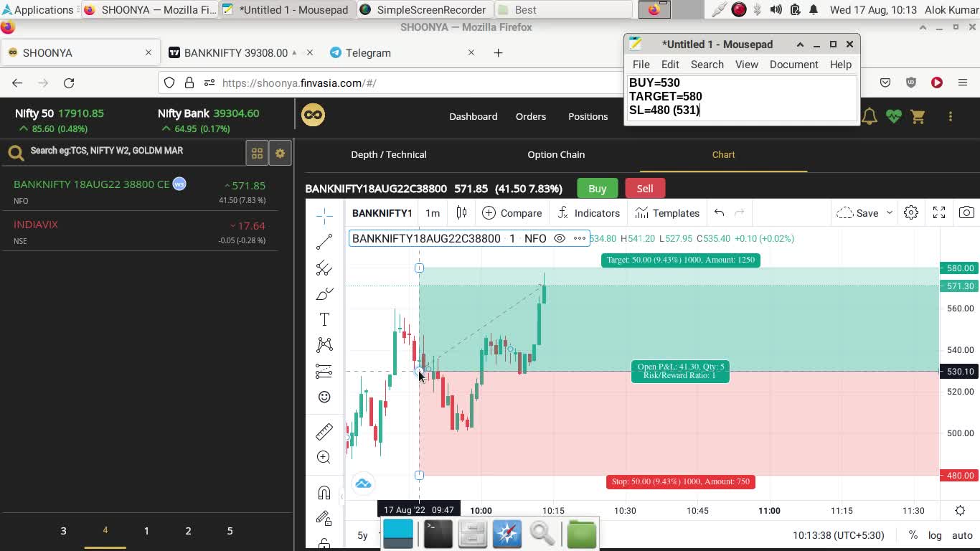The image size is (980, 551).
Task: Open the Positions page
Action: coord(588,116)
